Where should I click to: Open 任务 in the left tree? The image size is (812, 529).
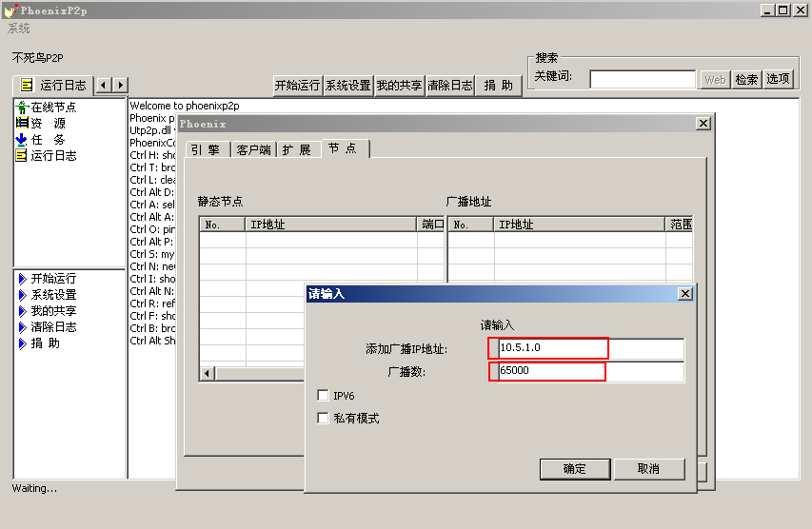click(x=42, y=139)
